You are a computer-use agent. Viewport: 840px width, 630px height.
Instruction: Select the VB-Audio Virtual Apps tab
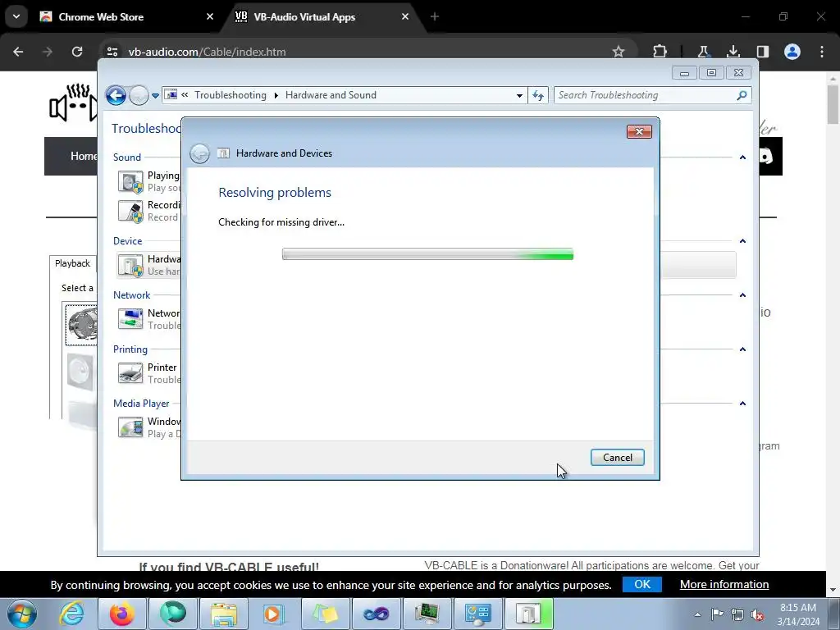coord(304,16)
